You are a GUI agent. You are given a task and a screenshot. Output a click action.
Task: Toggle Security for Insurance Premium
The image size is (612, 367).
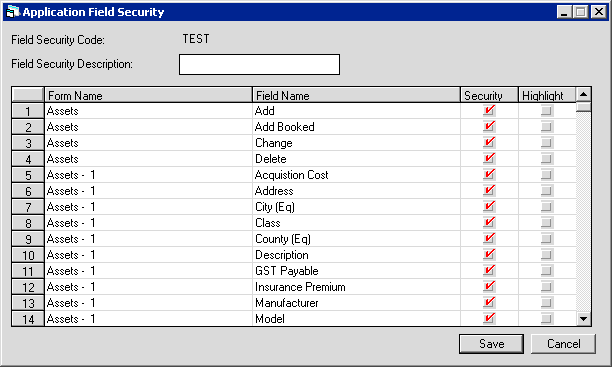pyautogui.click(x=489, y=287)
